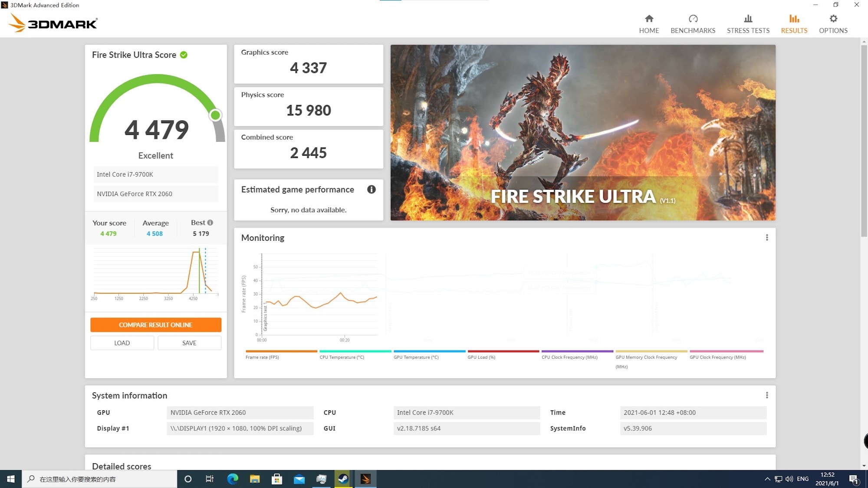Click the ENG input language indicator

802,479
